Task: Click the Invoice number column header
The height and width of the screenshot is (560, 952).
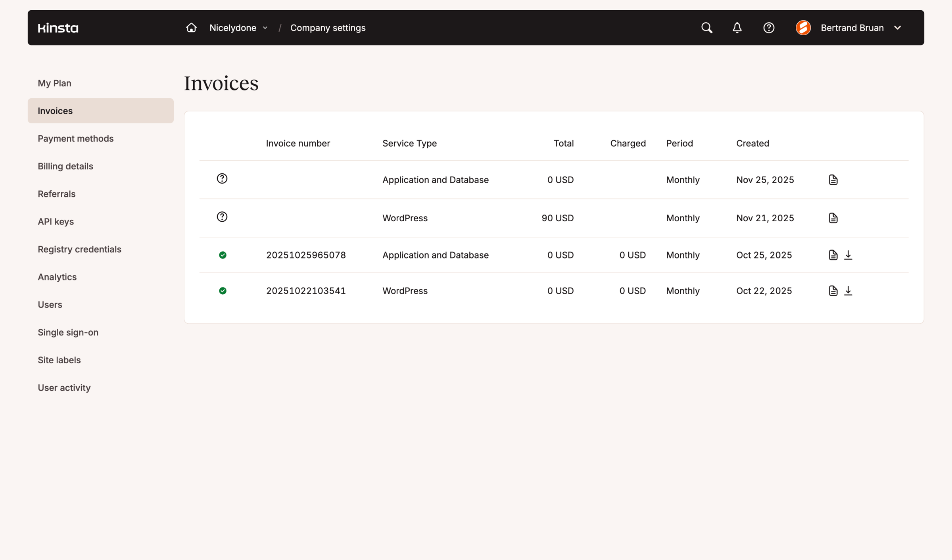Action: (x=297, y=143)
